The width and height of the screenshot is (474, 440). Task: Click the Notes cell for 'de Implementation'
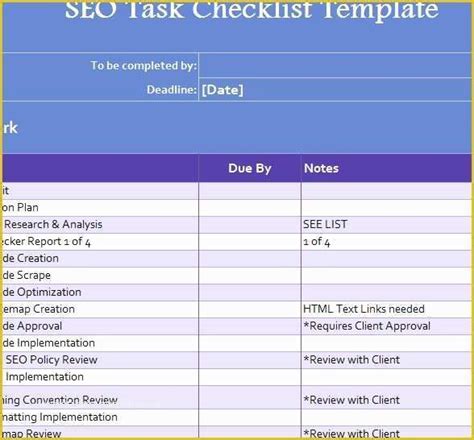point(386,343)
